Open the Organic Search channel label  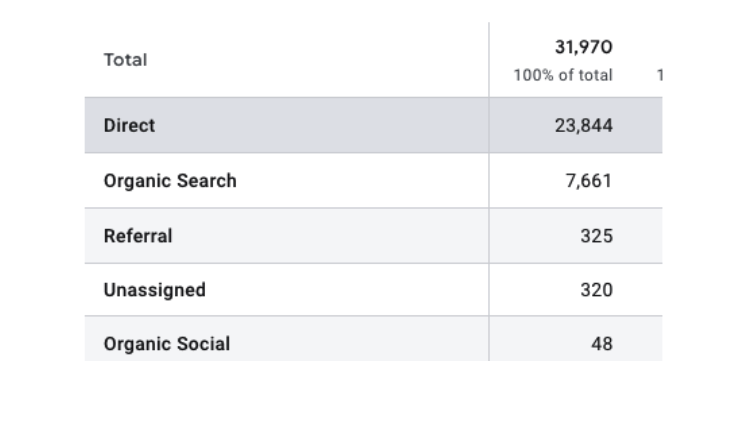point(170,181)
